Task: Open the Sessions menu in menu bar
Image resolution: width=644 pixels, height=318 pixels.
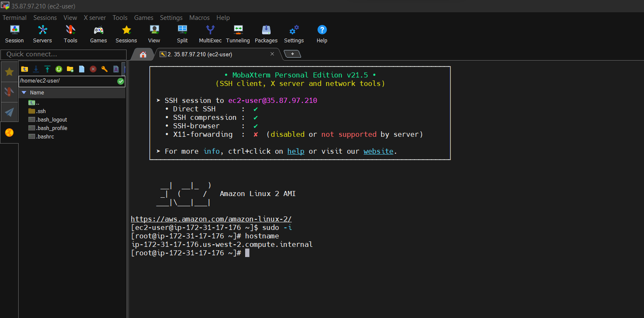Action: (x=45, y=18)
